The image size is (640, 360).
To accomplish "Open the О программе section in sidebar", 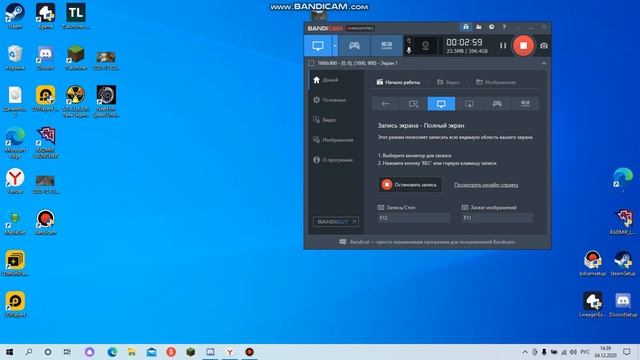I will coord(333,160).
